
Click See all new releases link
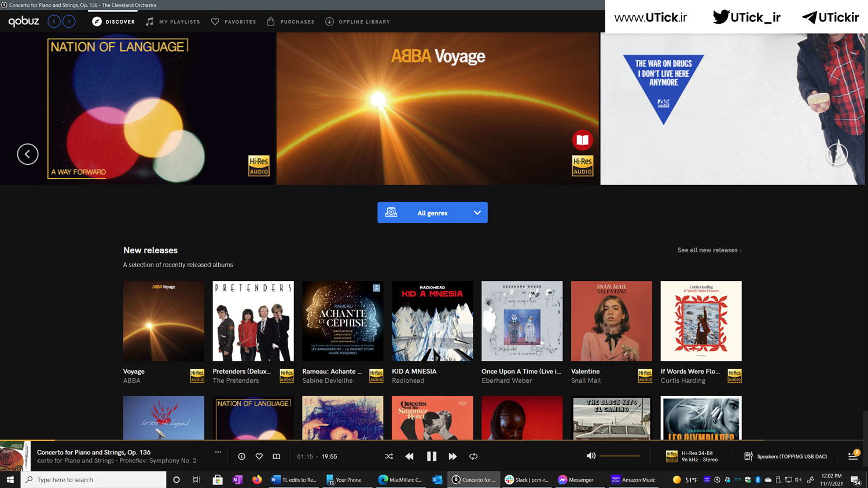pyautogui.click(x=709, y=250)
